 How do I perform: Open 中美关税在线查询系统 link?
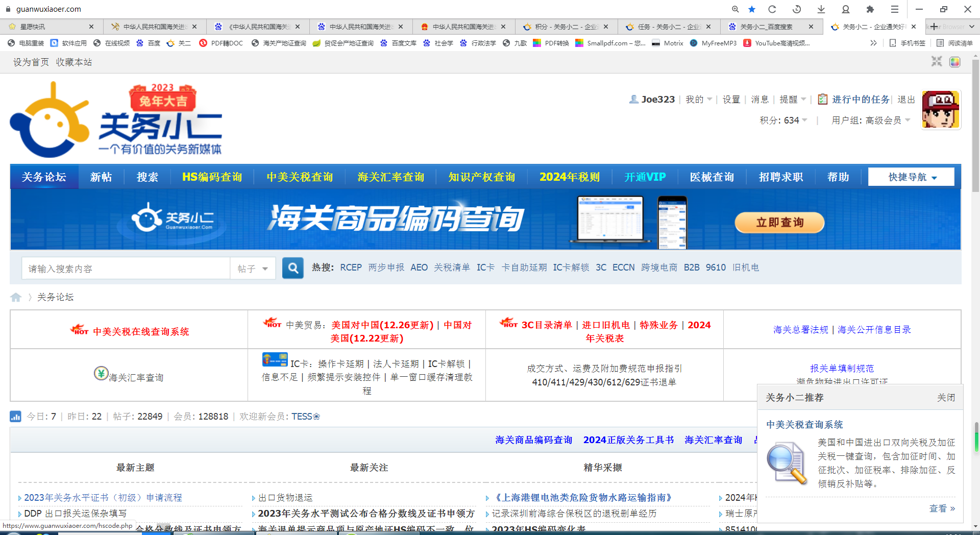[141, 331]
